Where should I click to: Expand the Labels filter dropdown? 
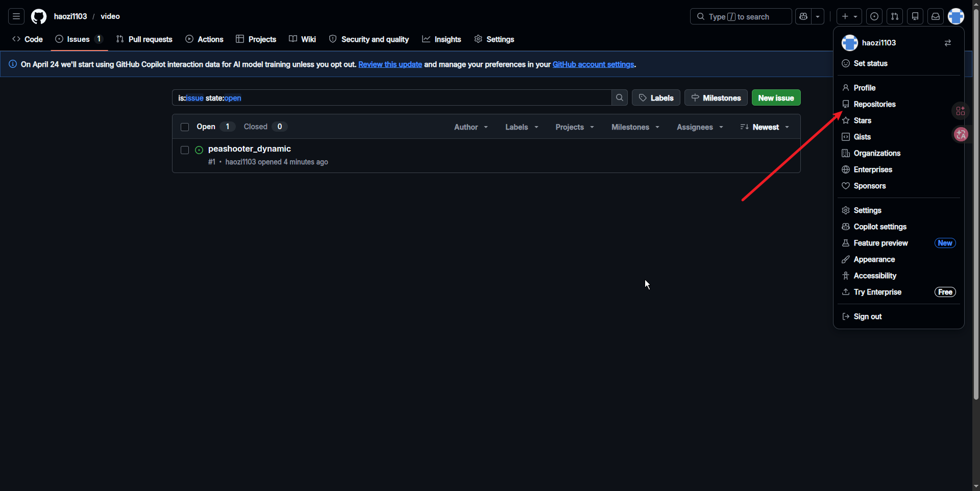pyautogui.click(x=522, y=127)
